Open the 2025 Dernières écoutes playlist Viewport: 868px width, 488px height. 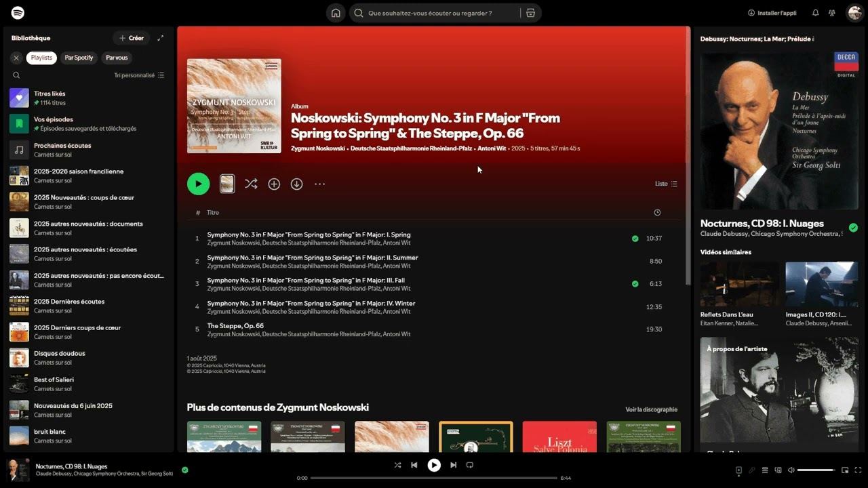(88, 306)
